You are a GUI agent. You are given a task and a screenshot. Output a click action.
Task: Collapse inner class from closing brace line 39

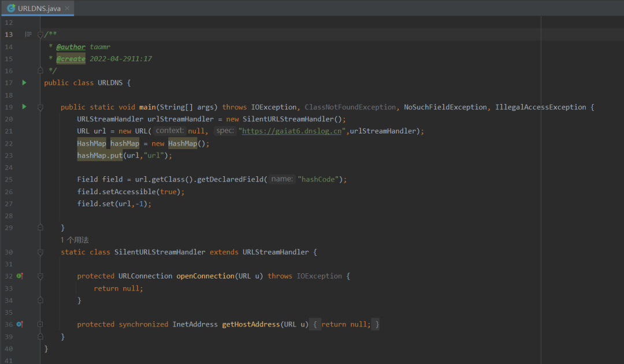40,336
